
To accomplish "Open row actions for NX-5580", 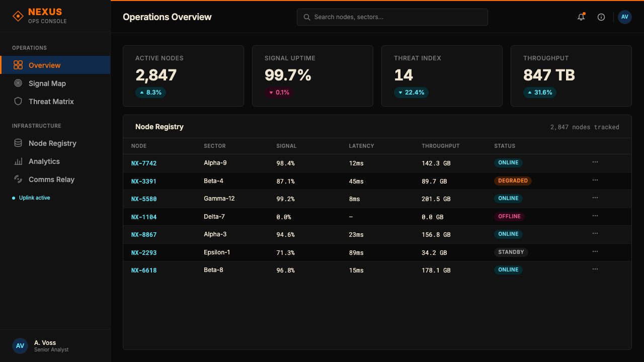I will point(595,198).
